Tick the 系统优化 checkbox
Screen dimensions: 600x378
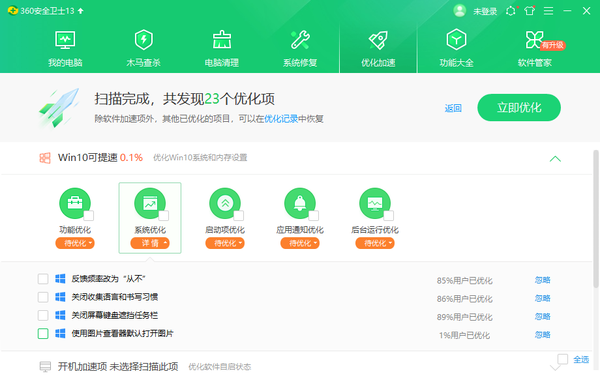pos(164,216)
